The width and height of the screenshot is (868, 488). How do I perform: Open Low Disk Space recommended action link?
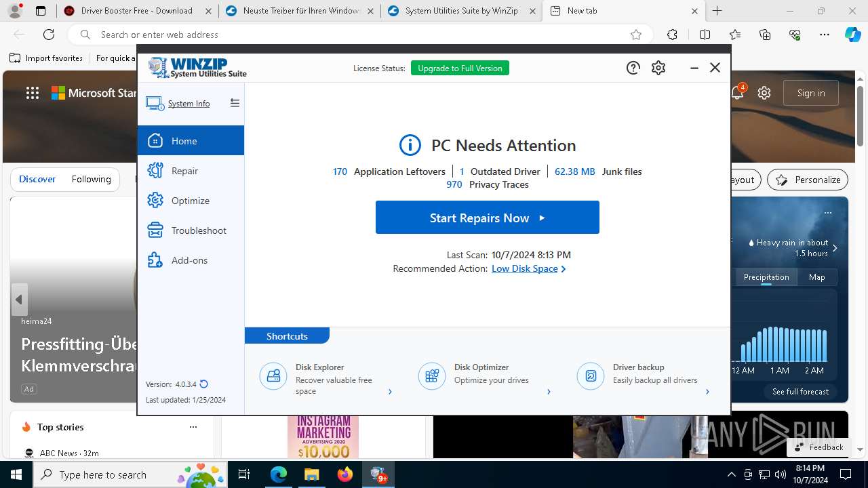pyautogui.click(x=525, y=268)
